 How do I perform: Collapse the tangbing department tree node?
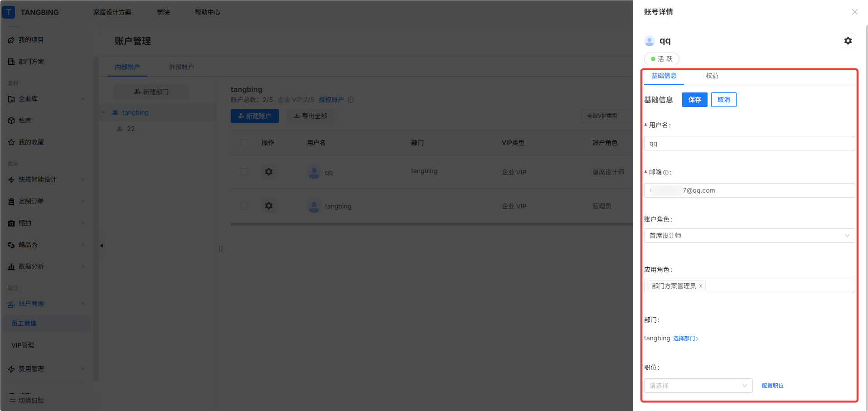[104, 112]
